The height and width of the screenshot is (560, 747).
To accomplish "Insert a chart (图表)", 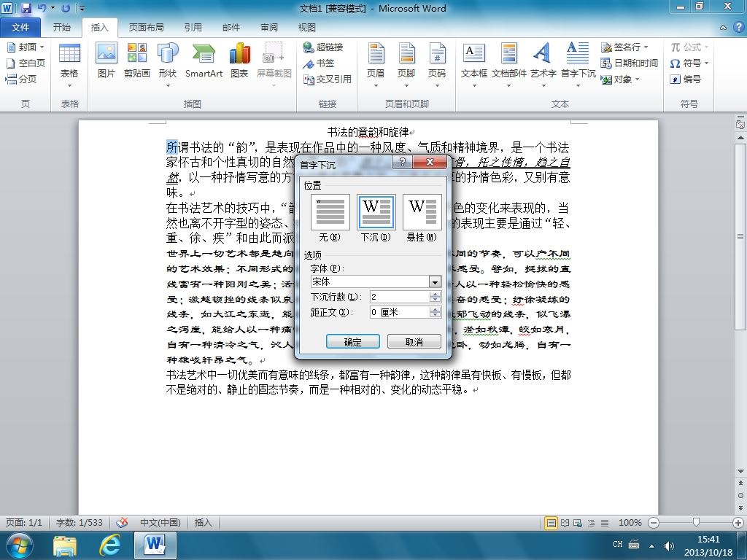I will click(x=239, y=61).
